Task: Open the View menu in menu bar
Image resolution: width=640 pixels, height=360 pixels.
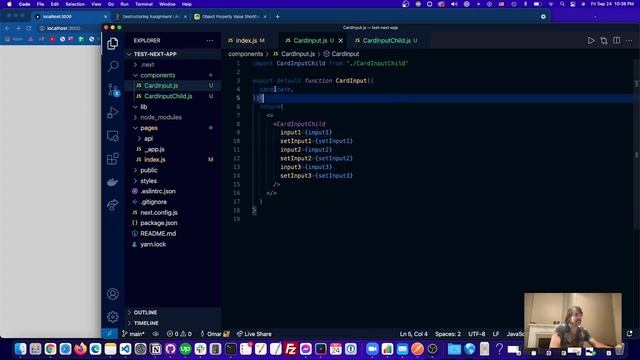Action: pyautogui.click(x=96, y=4)
